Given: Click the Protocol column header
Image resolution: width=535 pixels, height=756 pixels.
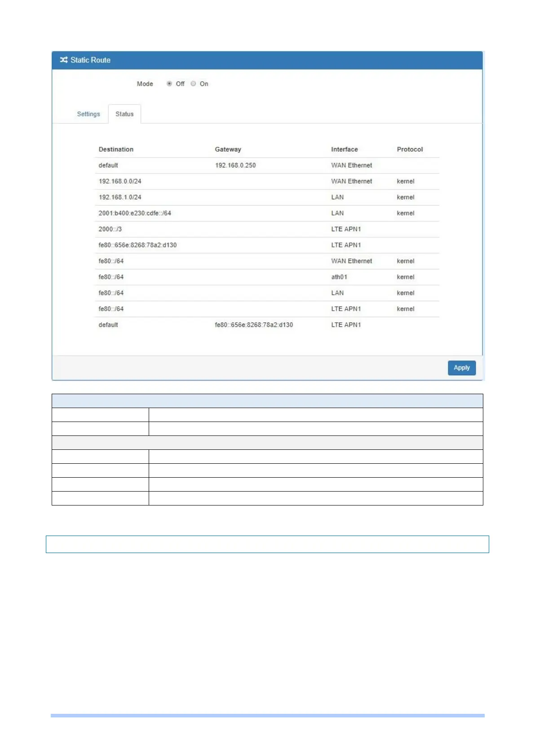Looking at the screenshot, I should pyautogui.click(x=410, y=149).
